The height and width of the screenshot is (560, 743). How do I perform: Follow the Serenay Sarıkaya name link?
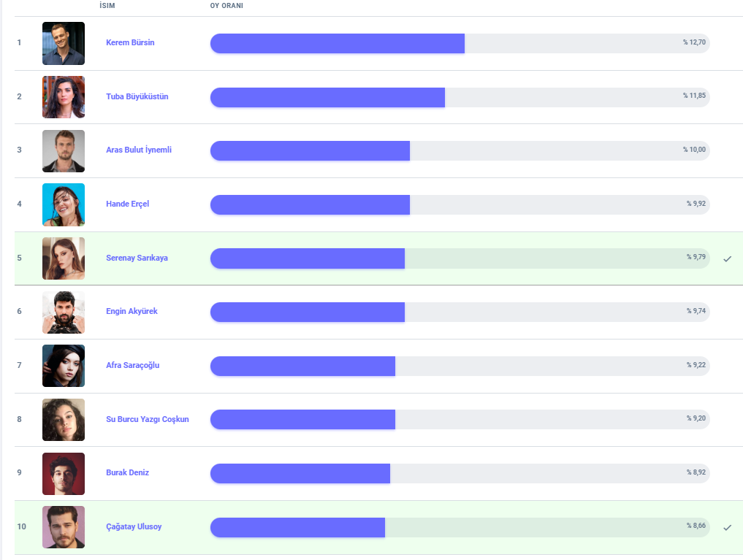[x=137, y=258]
